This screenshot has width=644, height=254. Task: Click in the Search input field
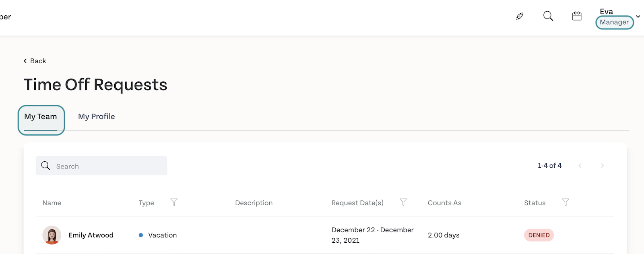click(109, 166)
